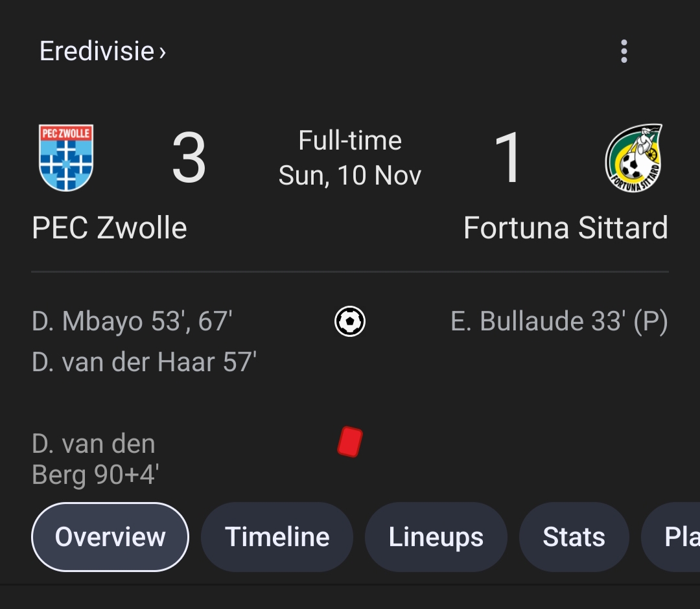Open the Lineups tab
This screenshot has height=609, width=700.
coord(436,536)
